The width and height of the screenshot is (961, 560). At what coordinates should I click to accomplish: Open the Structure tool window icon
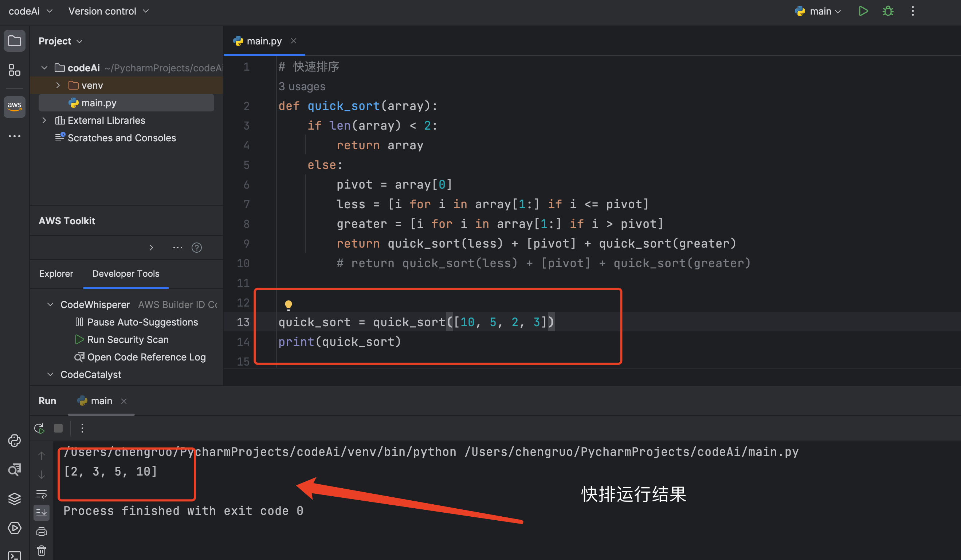[x=15, y=70]
